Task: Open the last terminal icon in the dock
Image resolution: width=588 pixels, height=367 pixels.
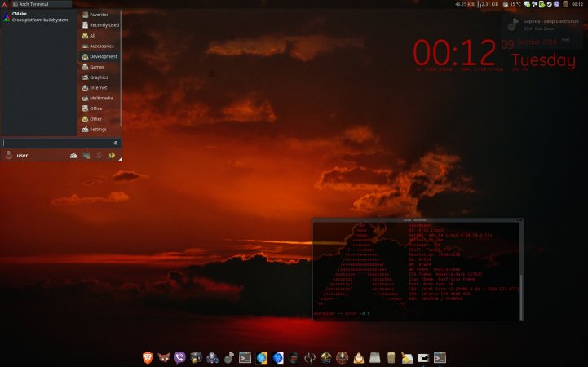Action: tap(440, 358)
